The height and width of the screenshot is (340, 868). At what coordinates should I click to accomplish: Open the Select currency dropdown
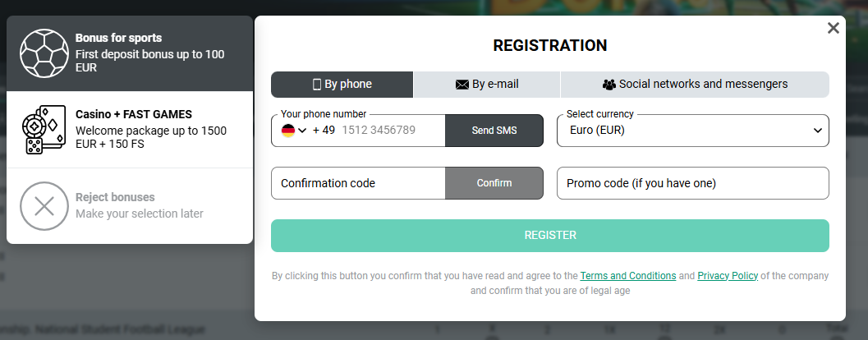coord(693,131)
